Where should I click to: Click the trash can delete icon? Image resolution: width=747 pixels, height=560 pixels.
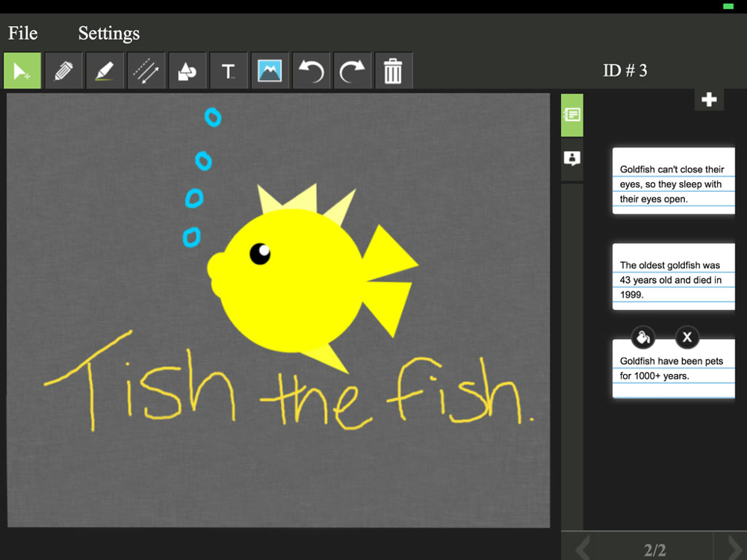coord(393,71)
